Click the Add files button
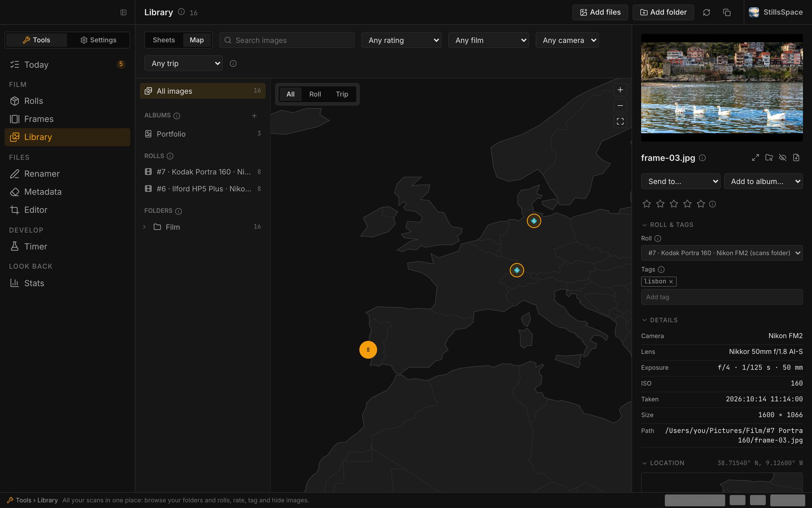Screen dimensions: 812x508 tap(600, 12)
